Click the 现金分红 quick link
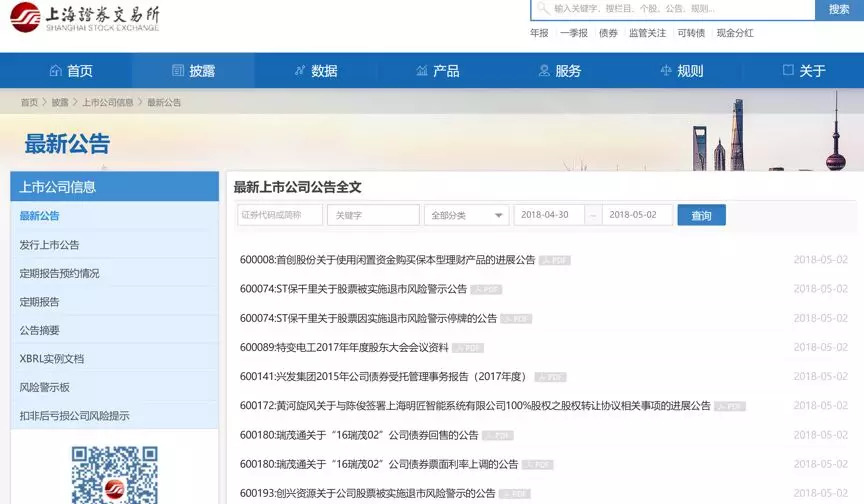The height and width of the screenshot is (504, 864). [735, 33]
